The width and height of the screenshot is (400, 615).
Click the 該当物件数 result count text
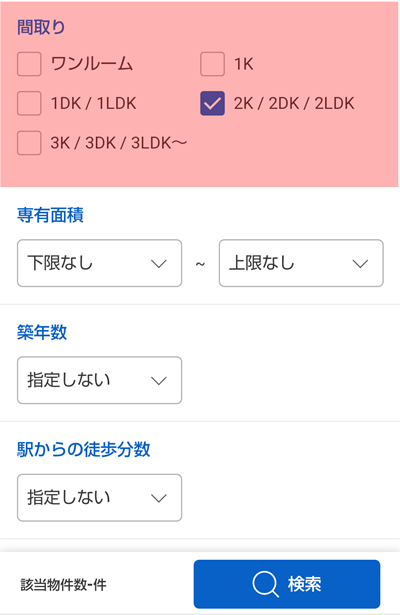tap(64, 585)
